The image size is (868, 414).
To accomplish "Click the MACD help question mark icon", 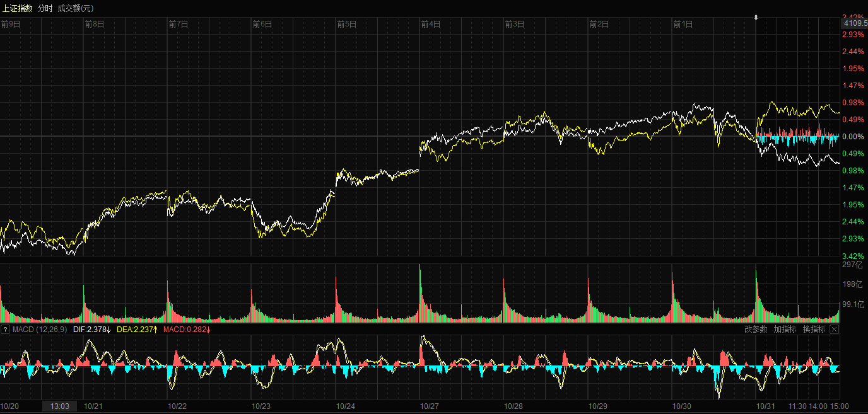I will [x=5, y=330].
